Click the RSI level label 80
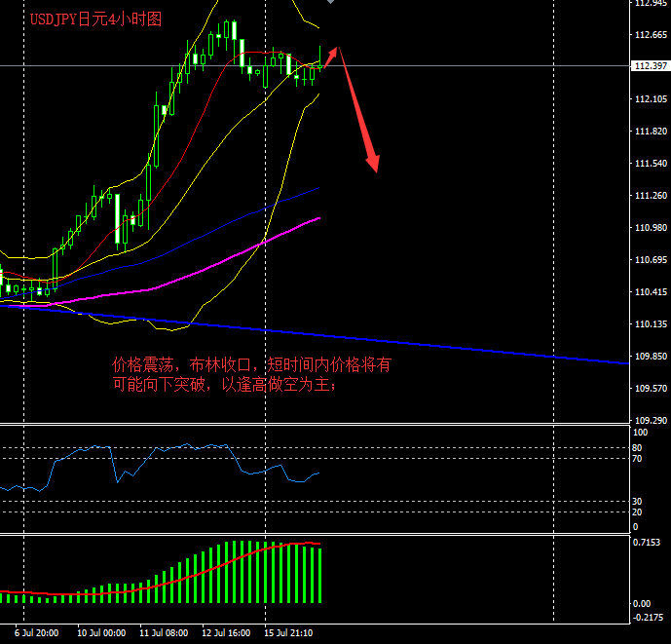The width and height of the screenshot is (671, 644). (637, 448)
